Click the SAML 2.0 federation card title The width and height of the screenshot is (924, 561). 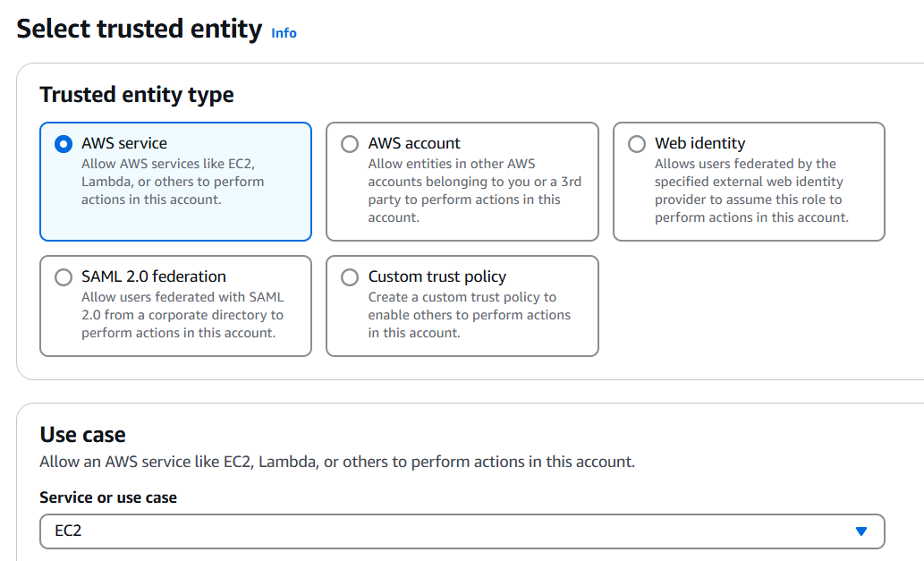154,276
